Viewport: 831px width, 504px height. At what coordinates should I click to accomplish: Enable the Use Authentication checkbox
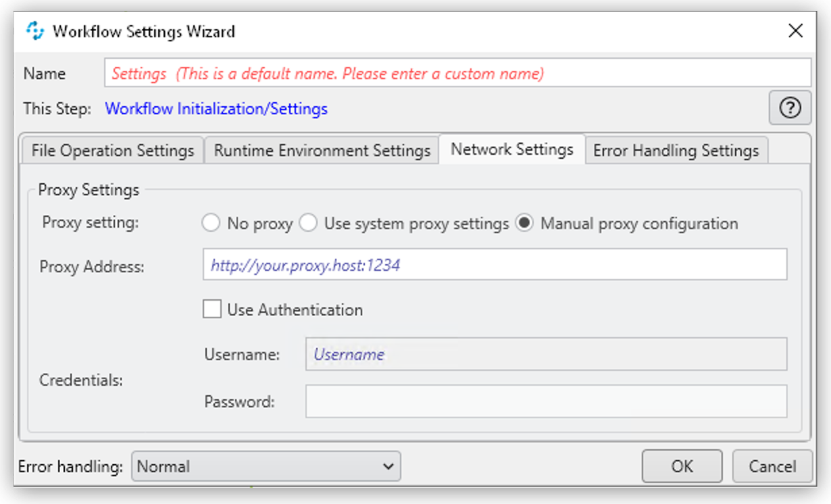pyautogui.click(x=212, y=309)
